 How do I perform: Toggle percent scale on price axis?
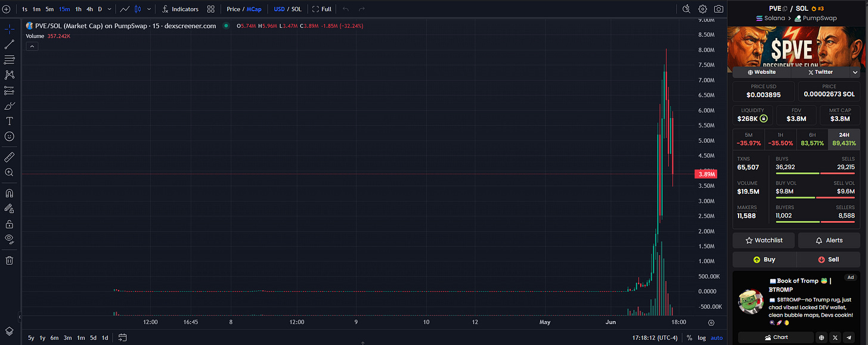(690, 338)
